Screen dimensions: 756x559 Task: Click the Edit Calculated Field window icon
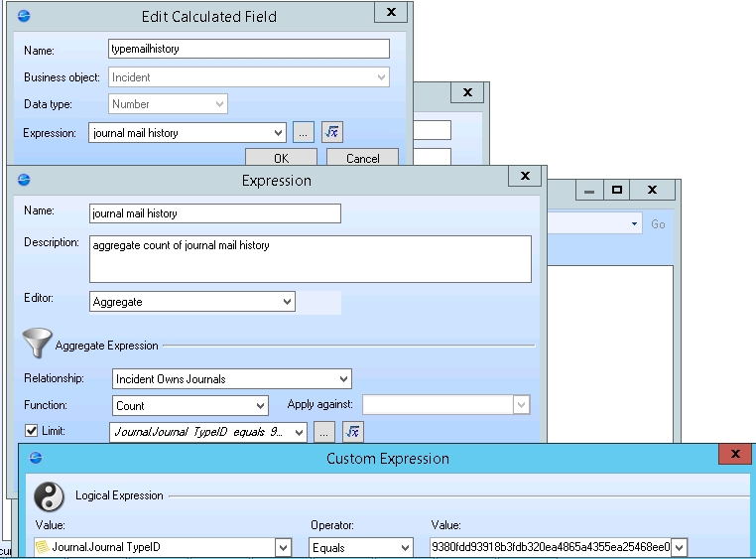(24, 15)
